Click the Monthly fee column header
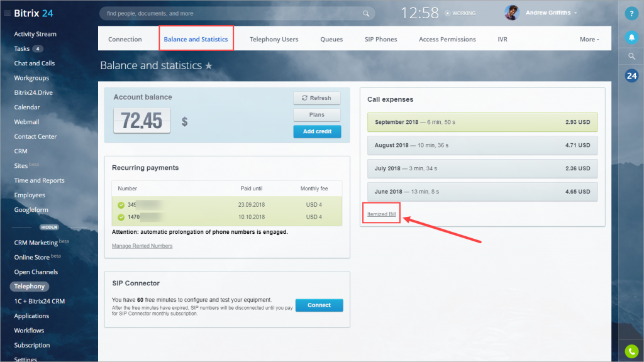Screen dimensions: 644x362 point(314,189)
